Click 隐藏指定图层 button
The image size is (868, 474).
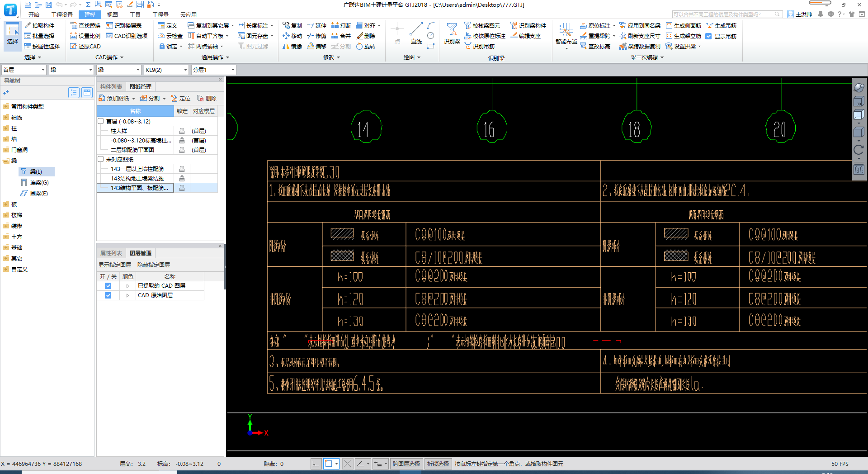click(x=154, y=265)
